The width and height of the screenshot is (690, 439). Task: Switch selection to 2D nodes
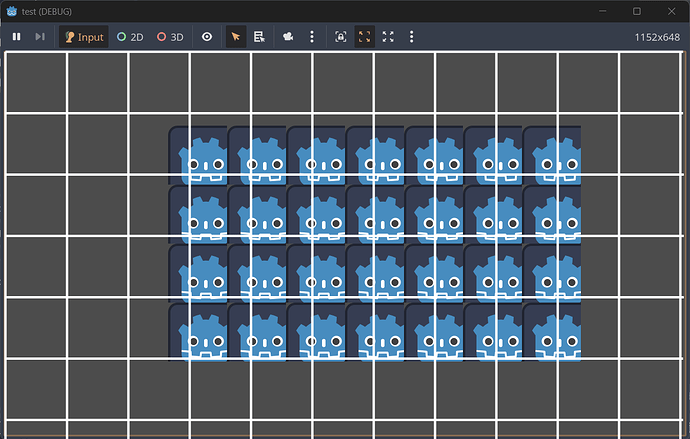tap(130, 37)
